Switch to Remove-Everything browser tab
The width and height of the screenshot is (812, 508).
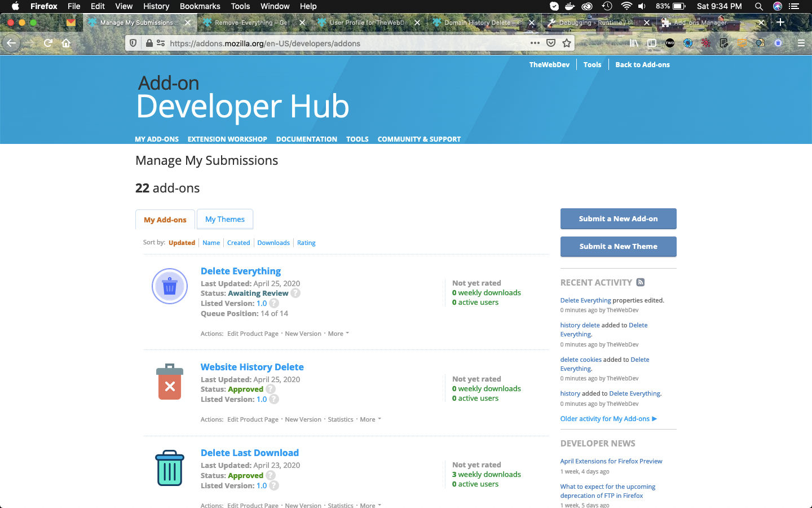[251, 23]
